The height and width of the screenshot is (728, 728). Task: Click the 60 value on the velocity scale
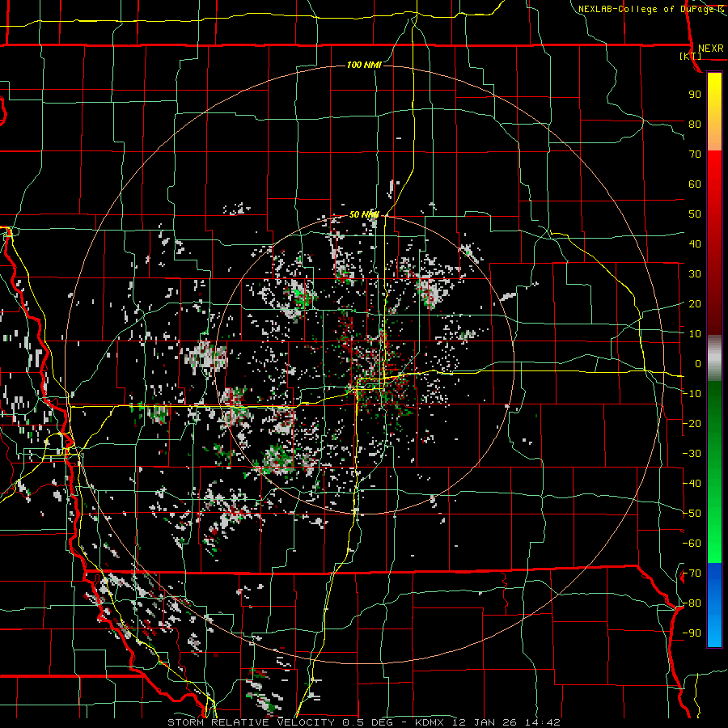point(695,184)
